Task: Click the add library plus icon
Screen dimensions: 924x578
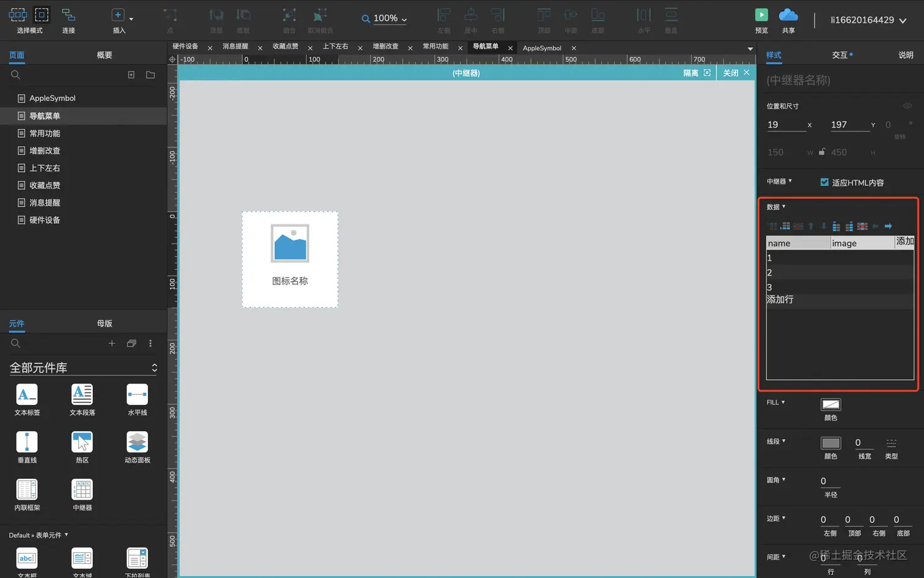Action: [x=112, y=343]
